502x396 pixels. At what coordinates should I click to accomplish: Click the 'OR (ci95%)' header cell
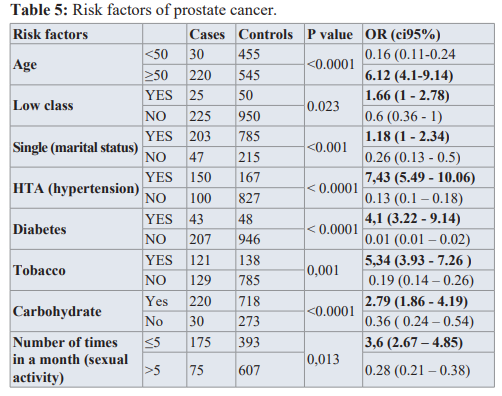tap(403, 34)
